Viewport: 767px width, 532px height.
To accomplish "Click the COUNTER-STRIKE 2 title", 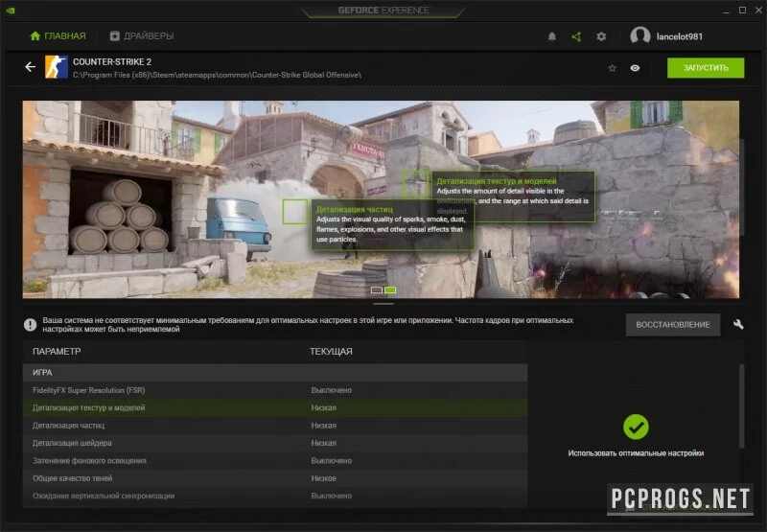I will click(x=112, y=62).
